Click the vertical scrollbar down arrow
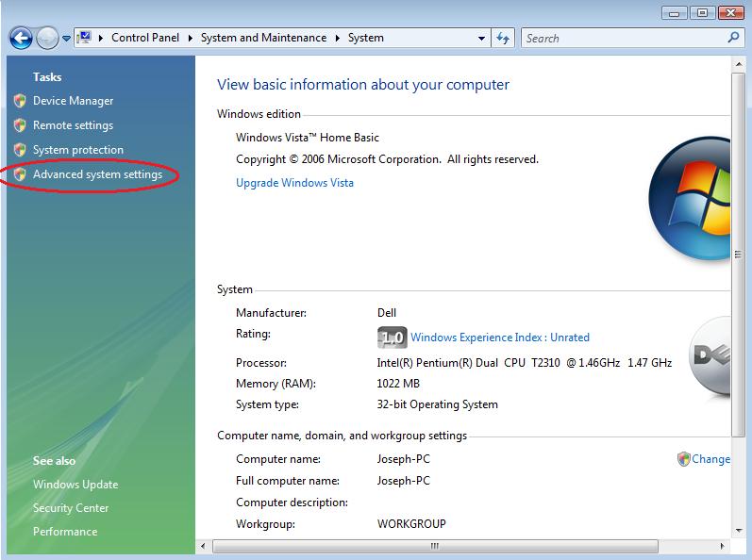This screenshot has width=752, height=560. pos(738,530)
